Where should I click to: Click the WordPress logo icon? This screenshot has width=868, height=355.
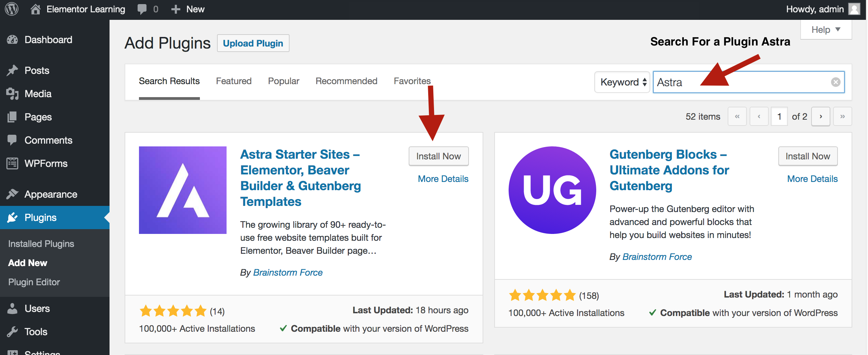12,9
